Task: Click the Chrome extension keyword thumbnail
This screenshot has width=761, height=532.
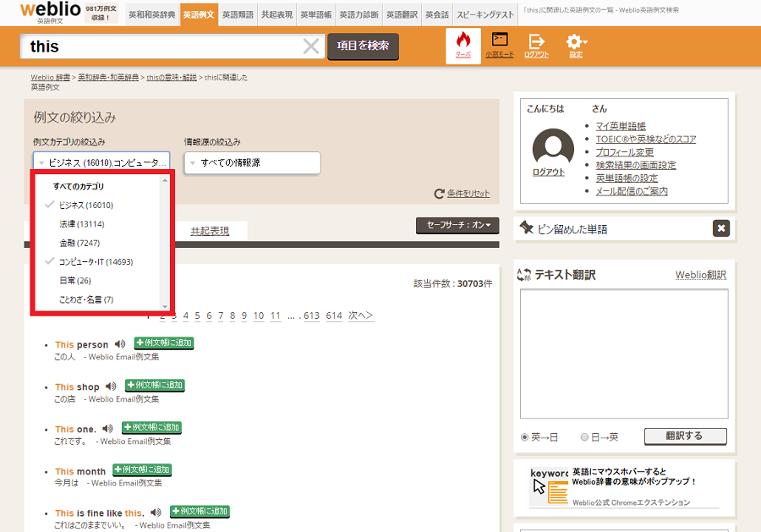Action: (x=549, y=486)
